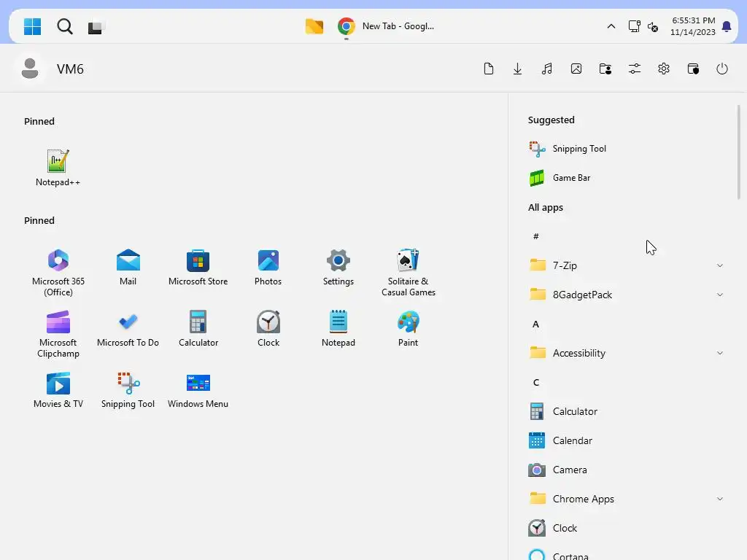
Task: Switch to the Chrome New Tab window
Action: (x=386, y=26)
